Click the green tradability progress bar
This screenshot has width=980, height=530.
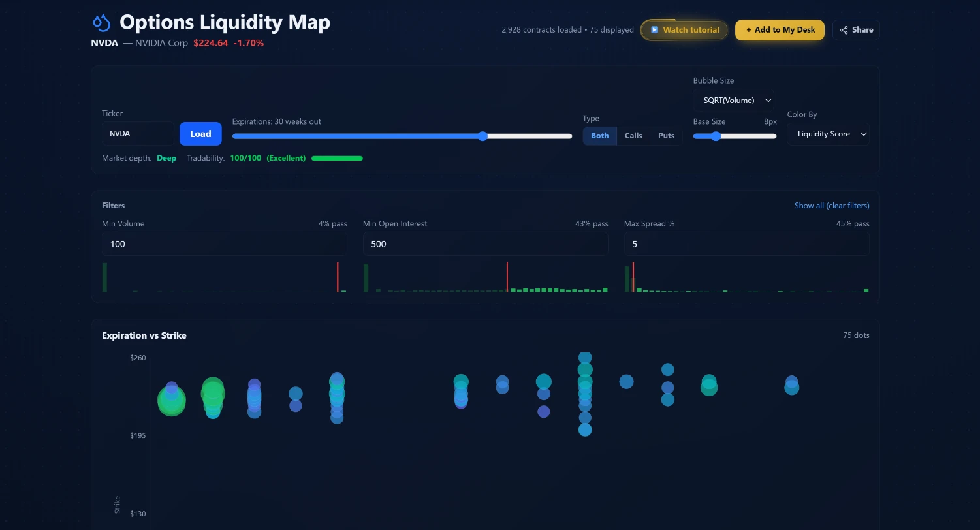(337, 158)
